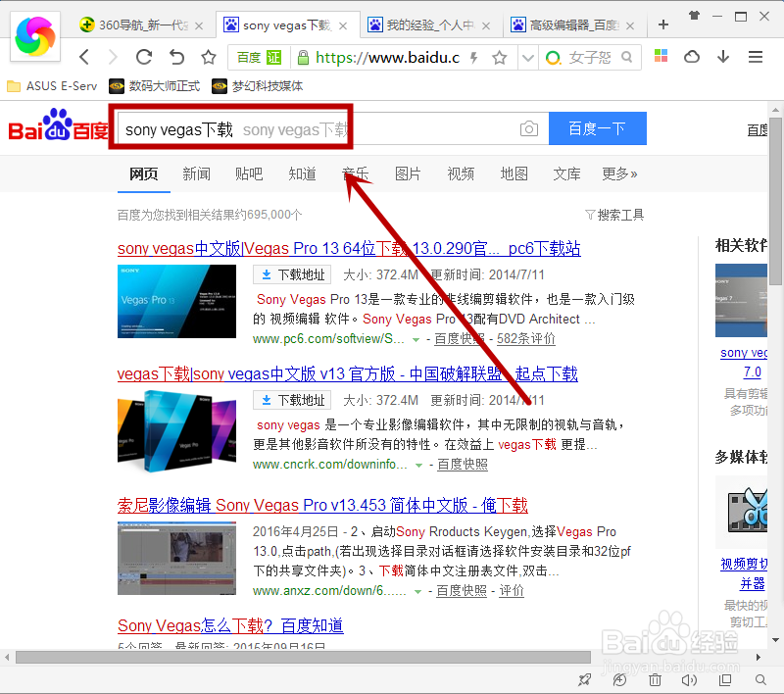
Task: Expand dropdown arrow beside www.cncrk.com URL
Action: tap(418, 466)
